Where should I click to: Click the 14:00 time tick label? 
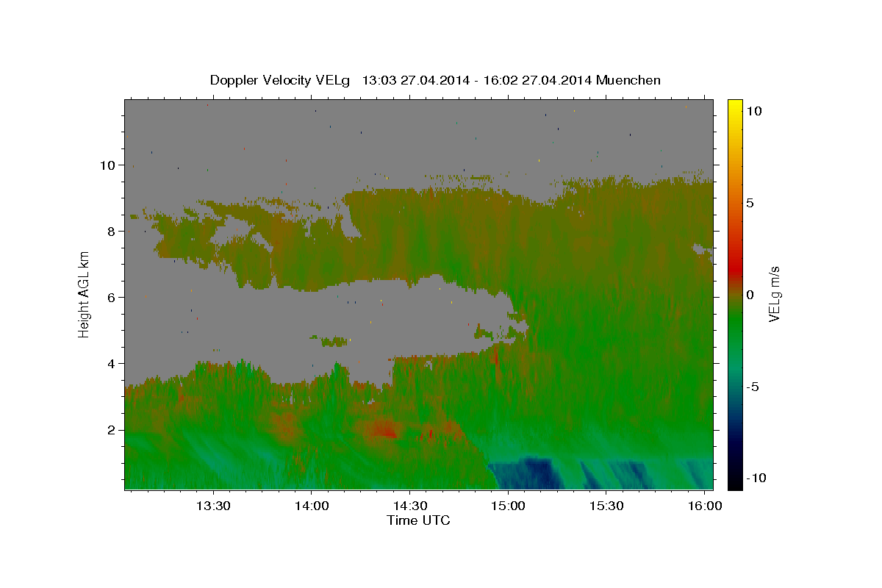click(311, 506)
